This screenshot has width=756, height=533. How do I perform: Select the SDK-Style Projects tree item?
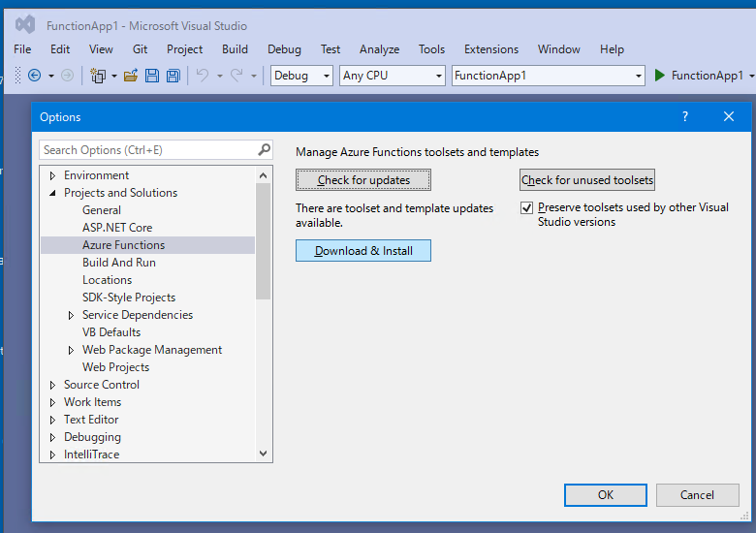point(129,298)
